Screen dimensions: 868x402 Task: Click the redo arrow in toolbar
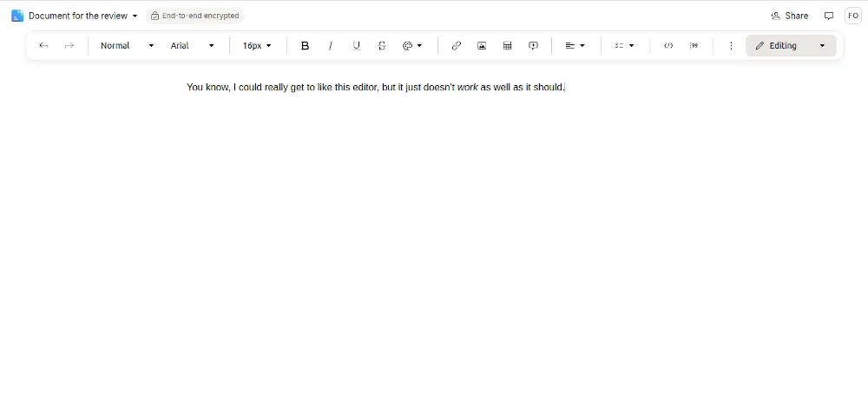[x=69, y=46]
